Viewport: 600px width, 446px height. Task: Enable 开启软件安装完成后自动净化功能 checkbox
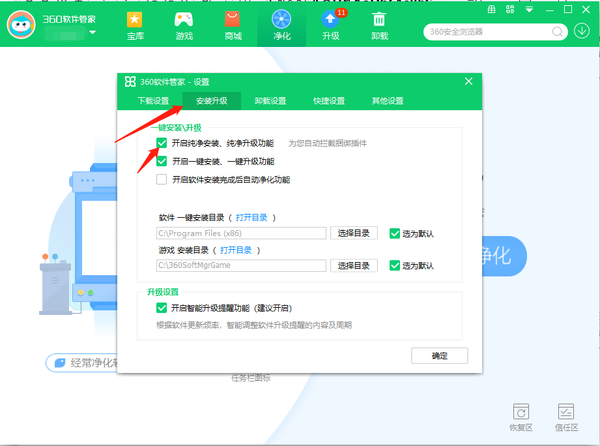click(x=162, y=180)
